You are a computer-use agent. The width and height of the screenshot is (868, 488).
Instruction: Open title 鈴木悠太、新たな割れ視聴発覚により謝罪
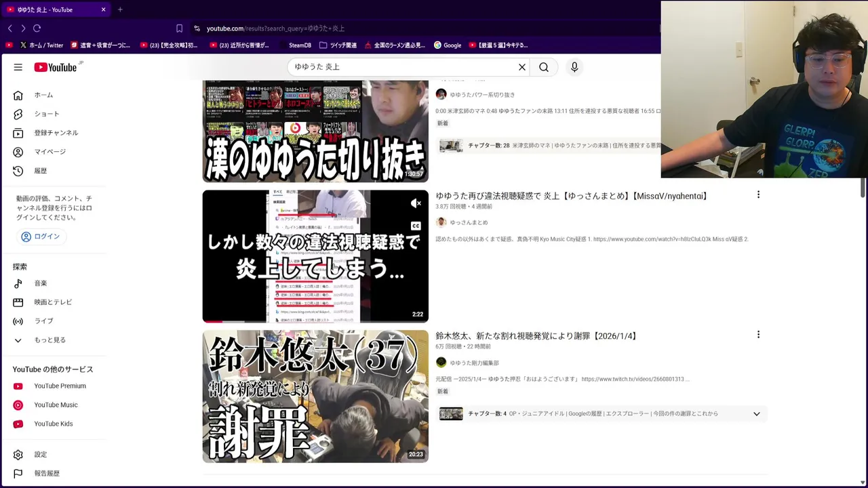537,336
